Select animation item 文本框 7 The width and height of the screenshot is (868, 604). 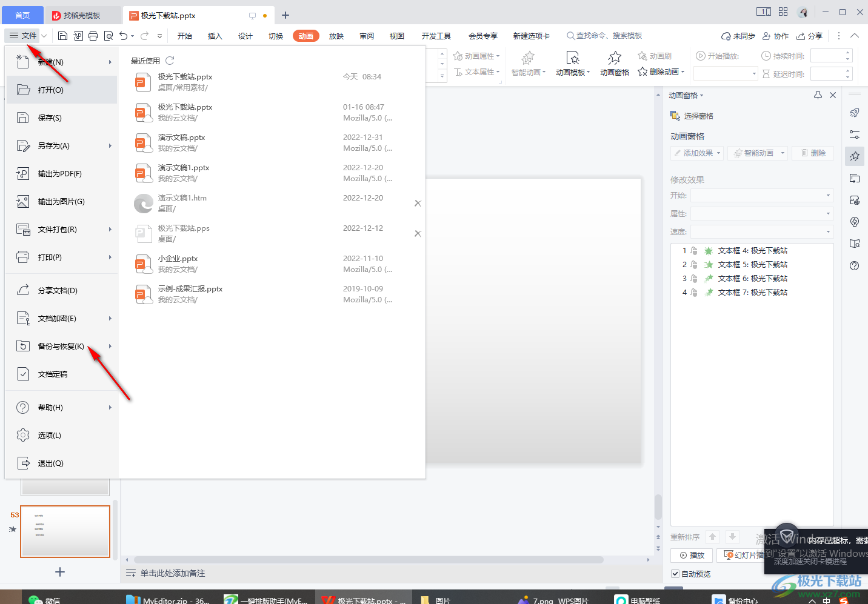[x=752, y=292]
